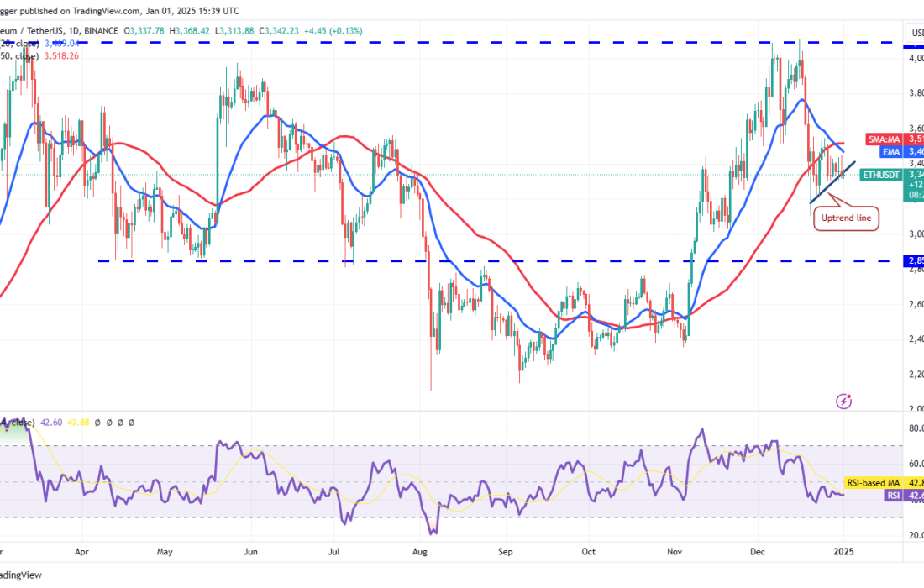
Task: Select the green ETHUSDT symbol label
Action: pos(881,175)
